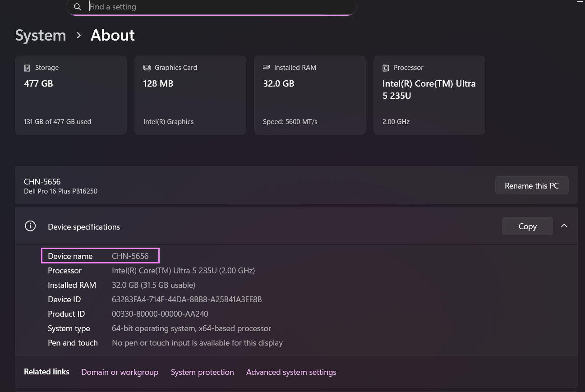The height and width of the screenshot is (392, 585).
Task: Focus the Find a setting search box
Action: [211, 7]
